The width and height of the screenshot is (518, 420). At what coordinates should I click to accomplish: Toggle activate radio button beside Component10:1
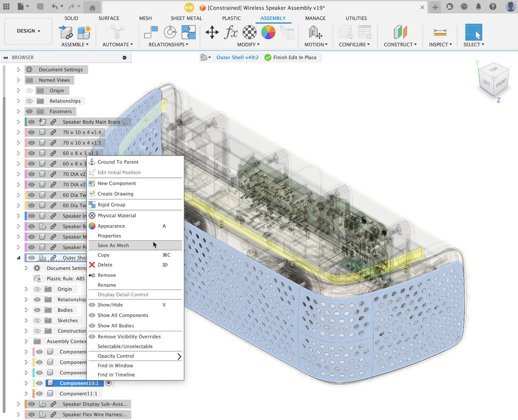tap(109, 383)
